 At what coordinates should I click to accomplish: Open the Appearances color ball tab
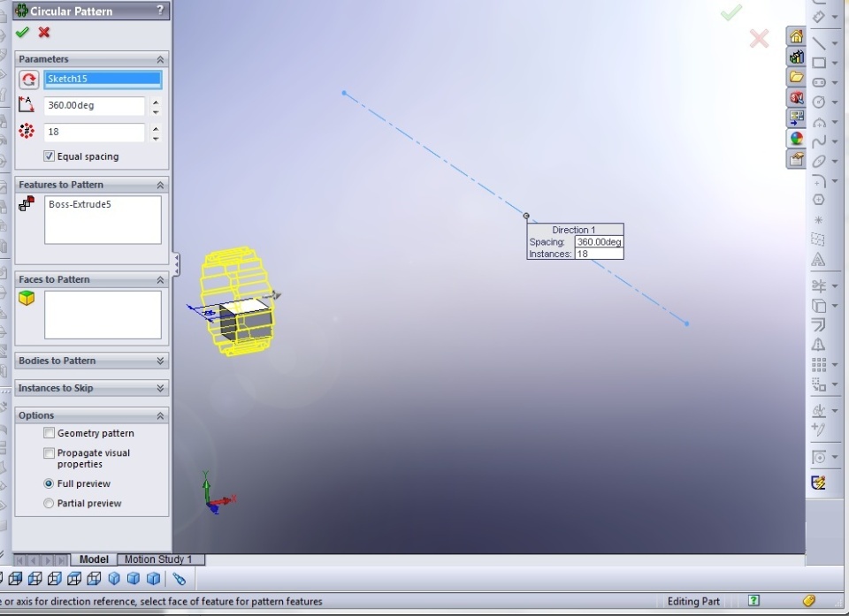pyautogui.click(x=796, y=138)
